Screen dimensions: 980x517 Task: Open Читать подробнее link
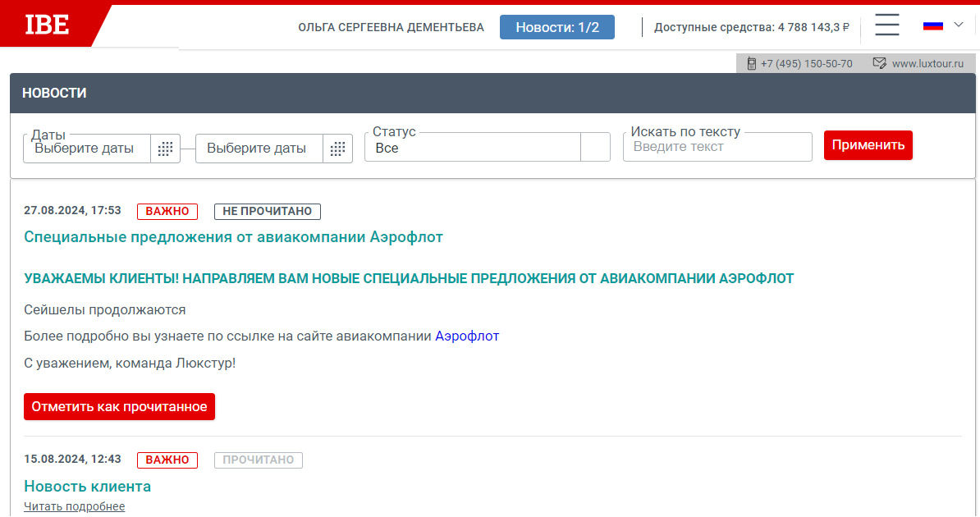(x=74, y=506)
